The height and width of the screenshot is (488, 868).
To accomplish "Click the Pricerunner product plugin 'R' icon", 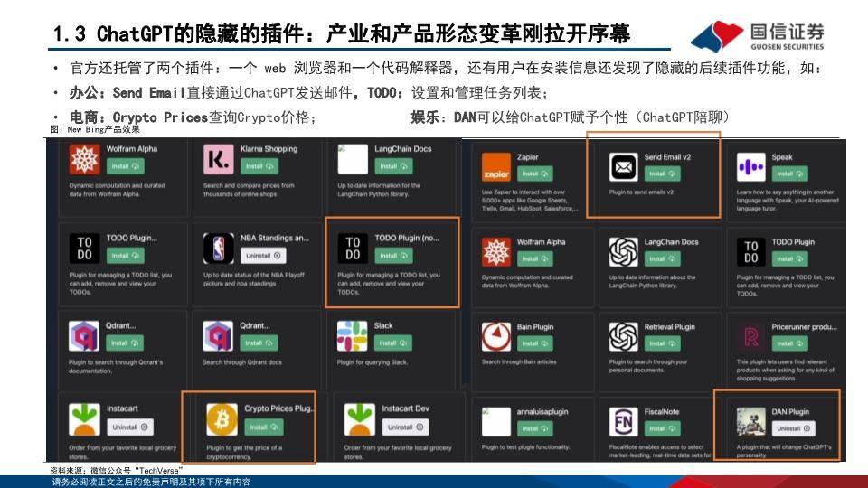I will [751, 336].
